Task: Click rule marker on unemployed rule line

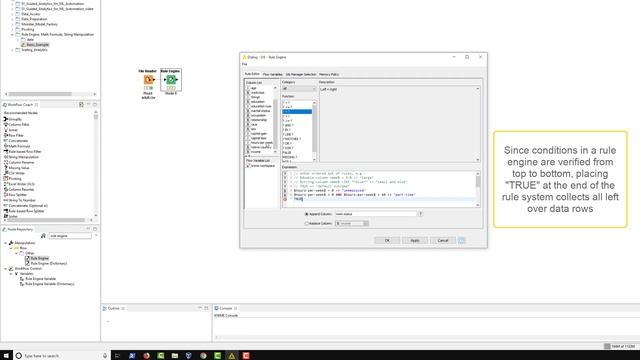Action: coord(285,191)
